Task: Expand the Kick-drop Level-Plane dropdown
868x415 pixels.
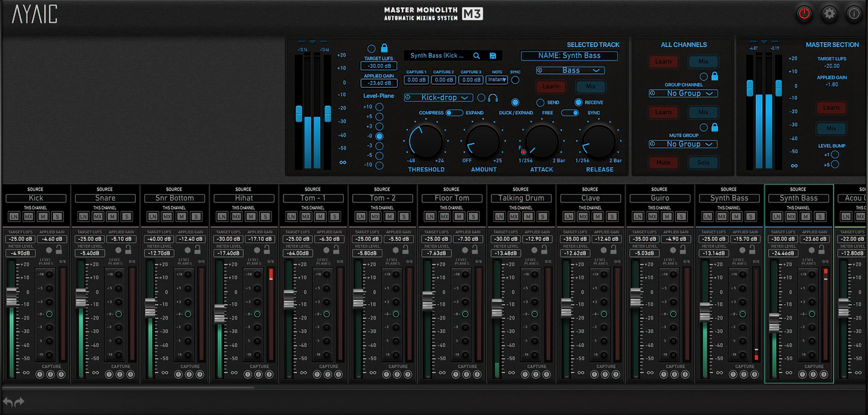Action: point(439,97)
